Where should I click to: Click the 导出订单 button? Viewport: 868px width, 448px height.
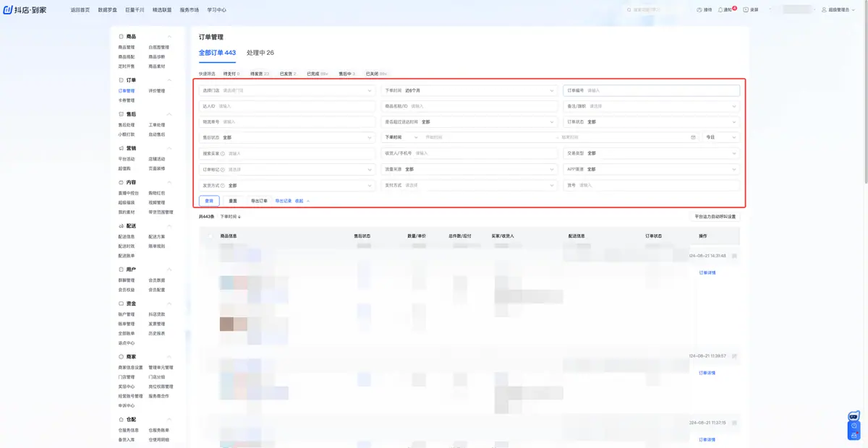(259, 201)
